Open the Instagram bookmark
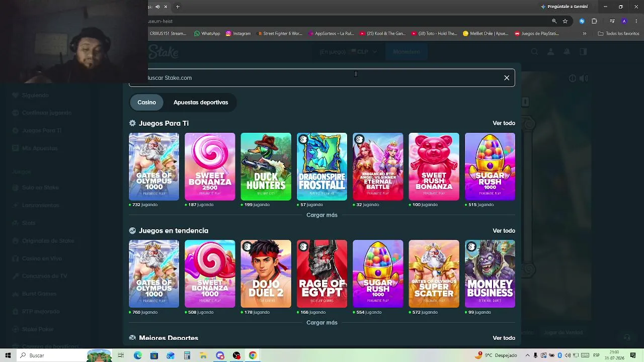The width and height of the screenshot is (644, 362). [x=238, y=34]
